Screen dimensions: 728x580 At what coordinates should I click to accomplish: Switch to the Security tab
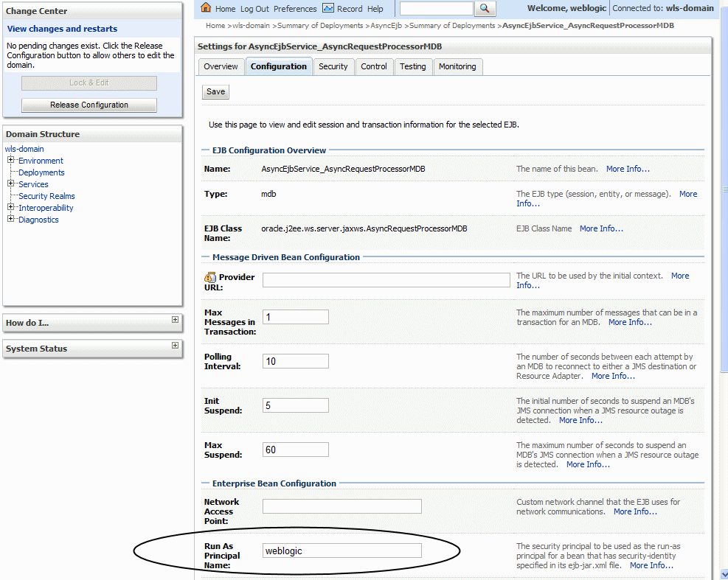(x=333, y=66)
